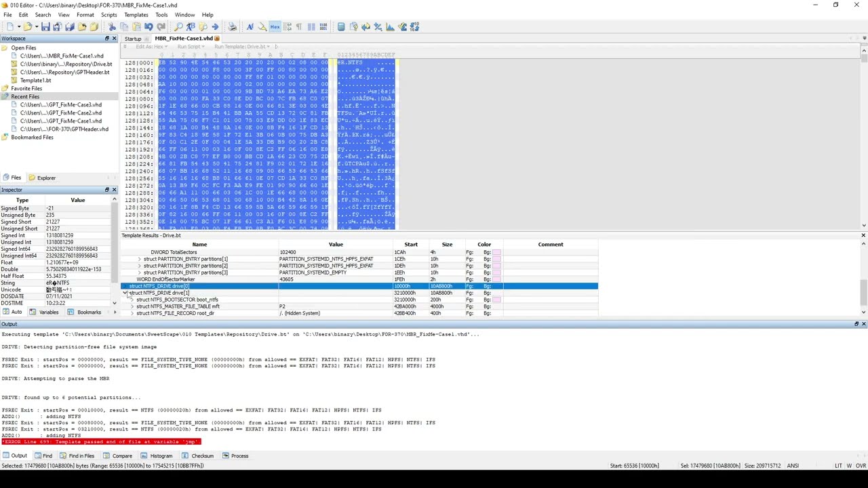Click the Save file disk icon

click(x=45, y=27)
